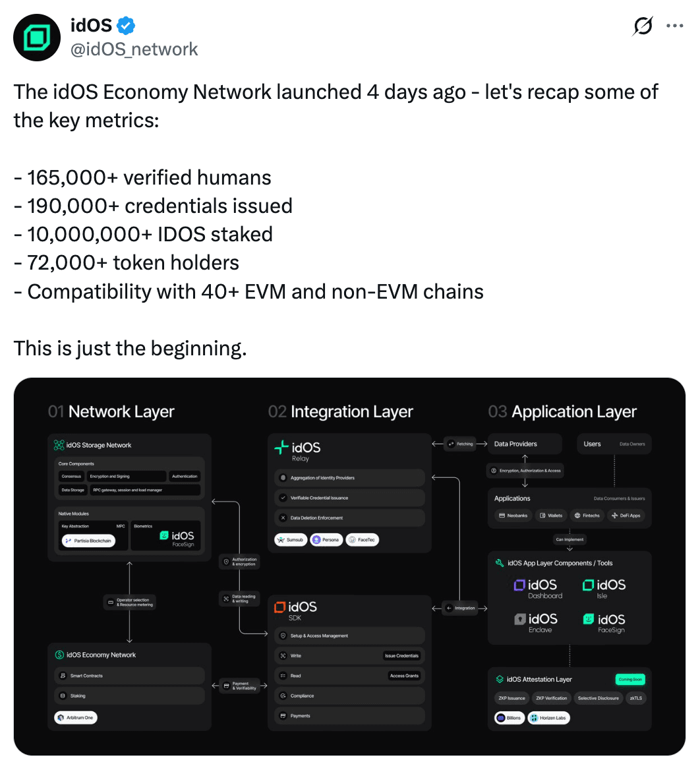Click the idOS Enclave logo
This screenshot has height=770, width=700.
pos(536,622)
